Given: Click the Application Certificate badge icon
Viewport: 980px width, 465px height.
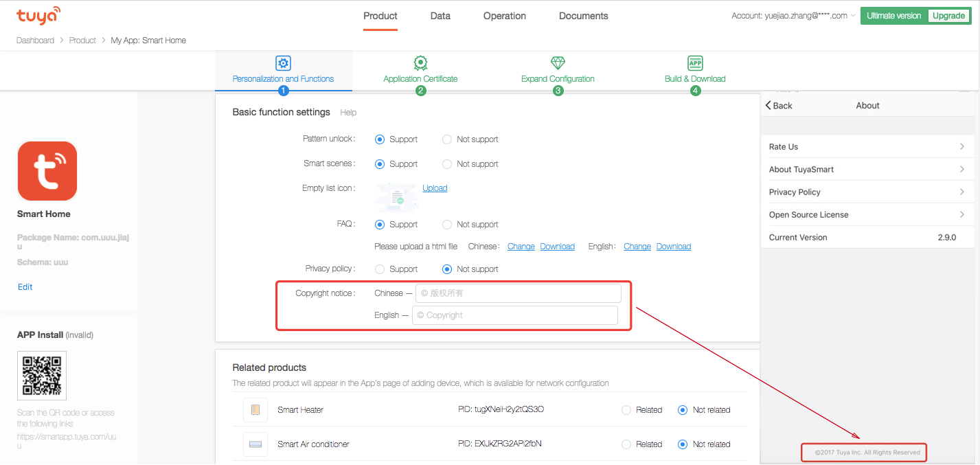Looking at the screenshot, I should pos(420,63).
